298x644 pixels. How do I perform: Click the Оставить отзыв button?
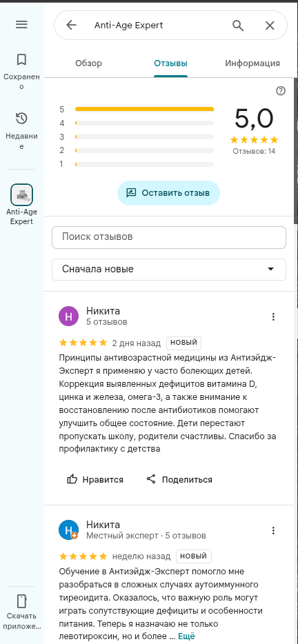(168, 193)
